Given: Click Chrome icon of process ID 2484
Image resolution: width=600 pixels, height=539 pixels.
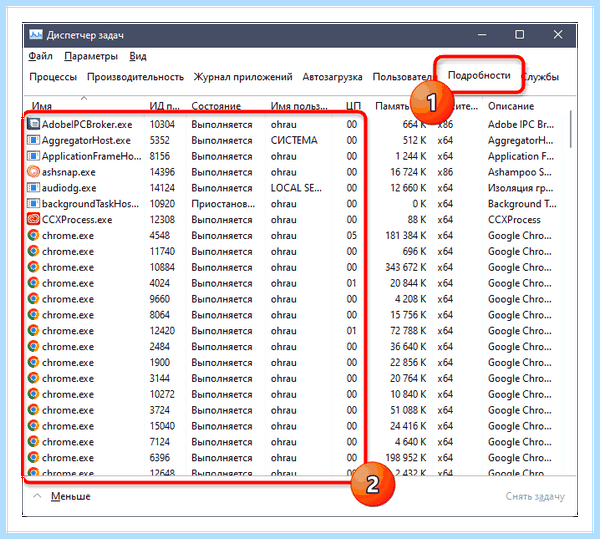Looking at the screenshot, I should point(34,346).
